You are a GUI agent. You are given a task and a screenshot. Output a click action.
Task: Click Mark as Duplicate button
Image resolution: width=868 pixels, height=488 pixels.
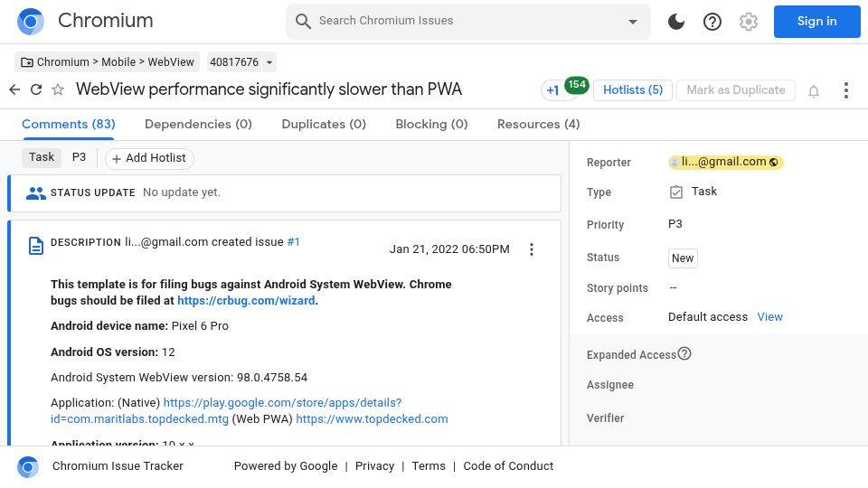click(x=736, y=90)
